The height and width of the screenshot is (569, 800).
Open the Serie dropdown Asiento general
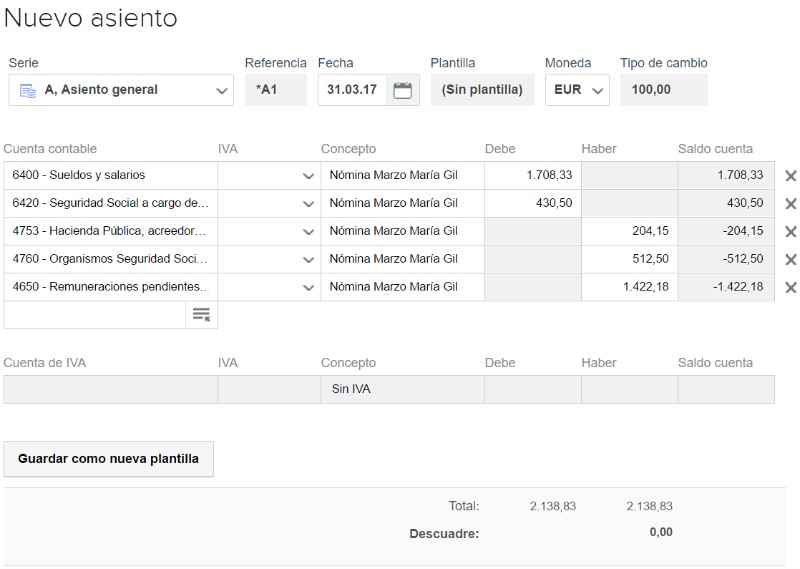click(x=121, y=90)
